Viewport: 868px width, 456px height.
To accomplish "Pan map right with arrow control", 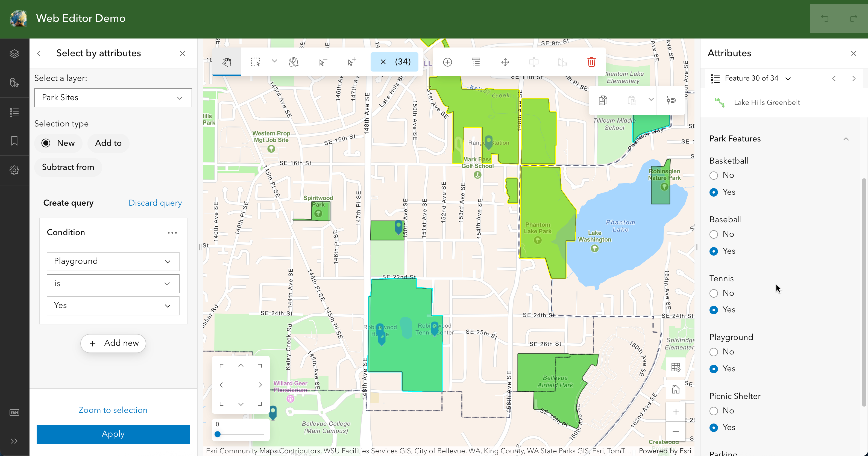I will pyautogui.click(x=260, y=385).
